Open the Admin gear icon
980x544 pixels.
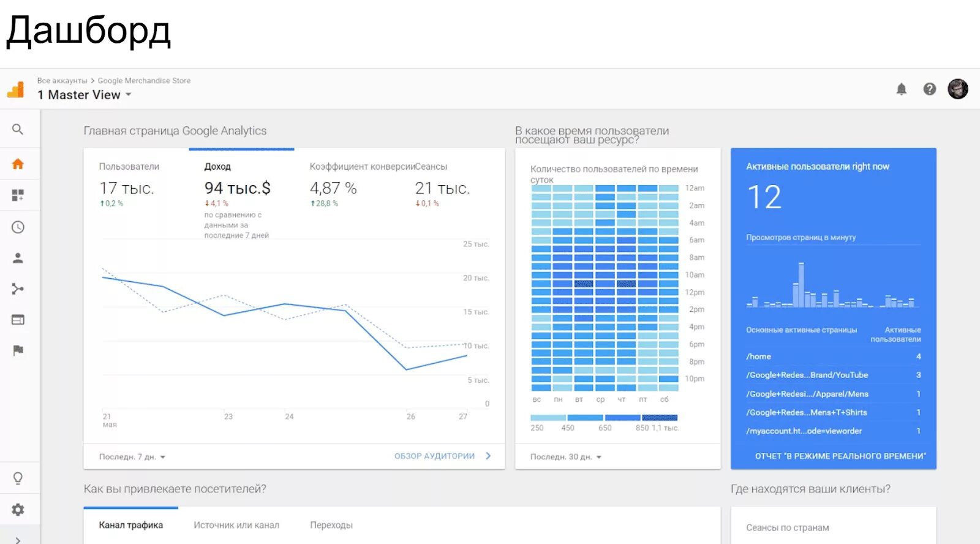tap(18, 510)
